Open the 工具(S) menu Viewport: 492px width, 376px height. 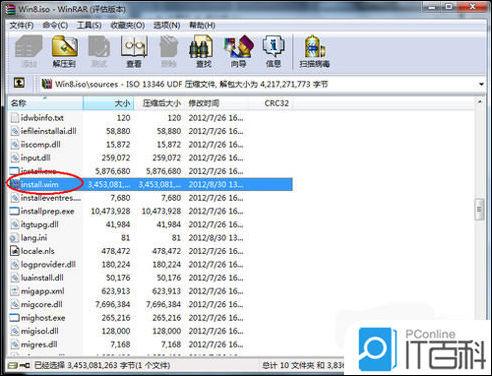coord(89,25)
